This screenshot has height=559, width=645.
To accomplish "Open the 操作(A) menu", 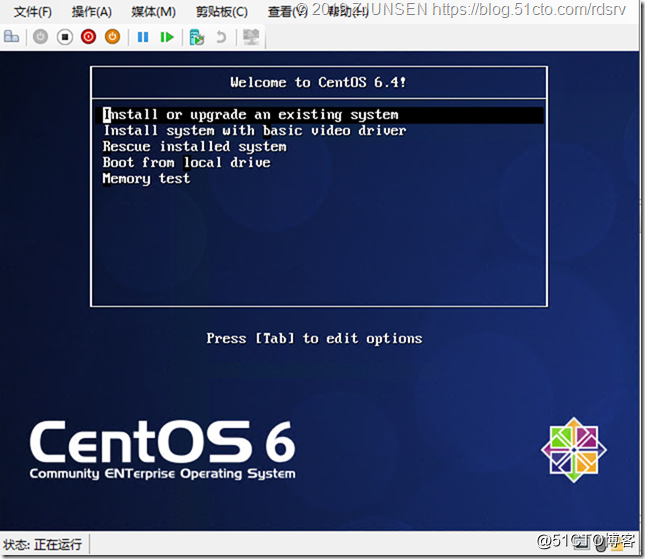I will tap(92, 12).
